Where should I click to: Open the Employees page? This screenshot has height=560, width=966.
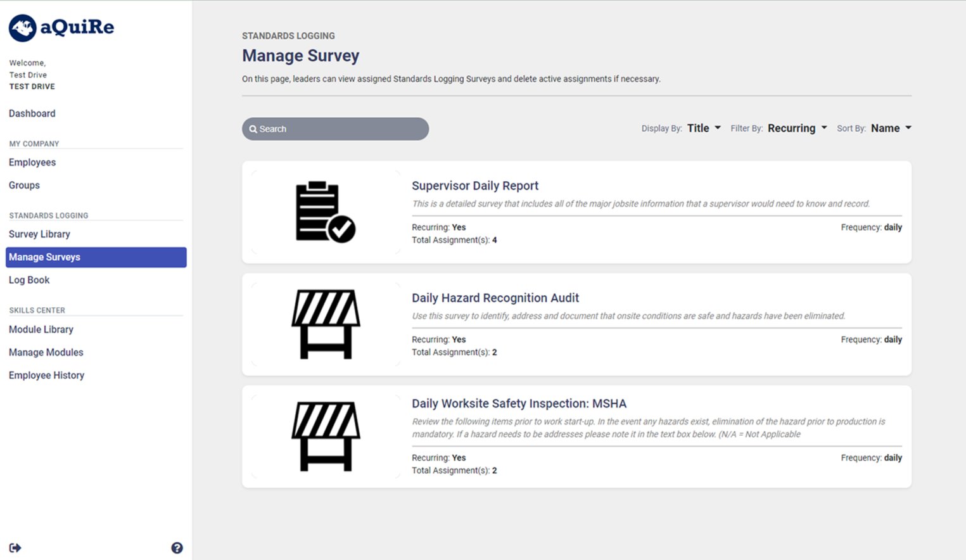tap(32, 162)
